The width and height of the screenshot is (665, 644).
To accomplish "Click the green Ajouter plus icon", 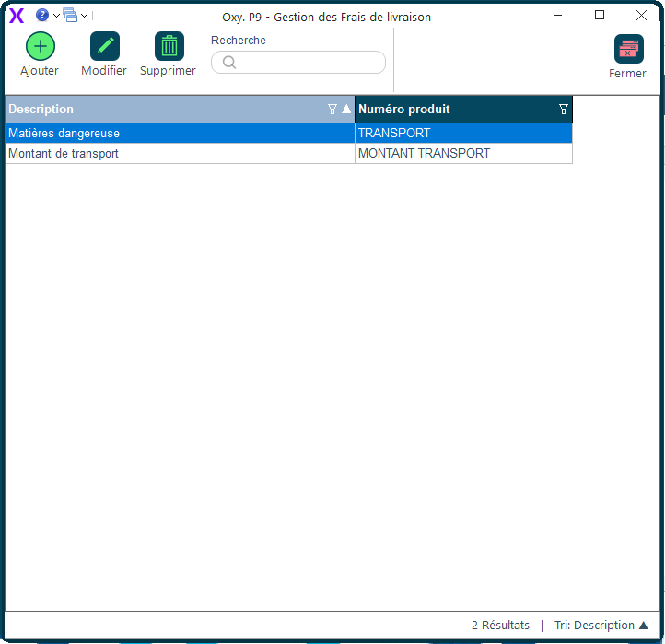I will 41,46.
